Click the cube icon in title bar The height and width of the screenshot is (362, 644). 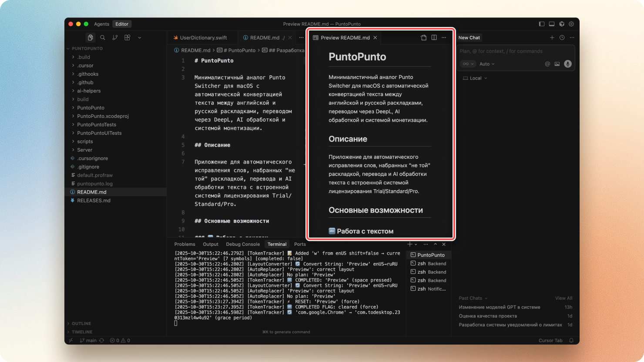(562, 24)
